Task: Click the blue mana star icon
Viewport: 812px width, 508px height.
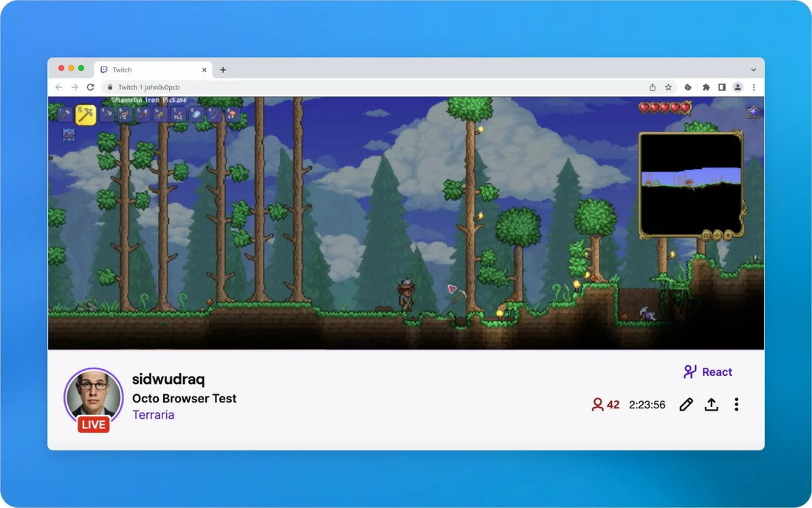Action: pos(754,111)
